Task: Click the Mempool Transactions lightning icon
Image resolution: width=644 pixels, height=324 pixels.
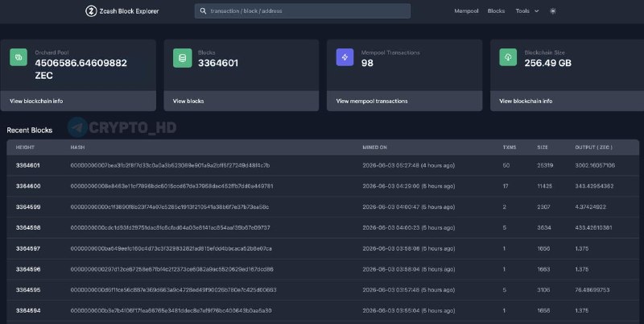Action: pyautogui.click(x=345, y=57)
